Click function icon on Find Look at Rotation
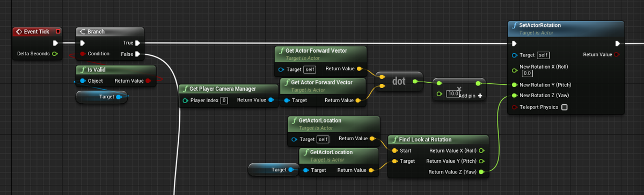The height and width of the screenshot is (195, 644). click(394, 139)
